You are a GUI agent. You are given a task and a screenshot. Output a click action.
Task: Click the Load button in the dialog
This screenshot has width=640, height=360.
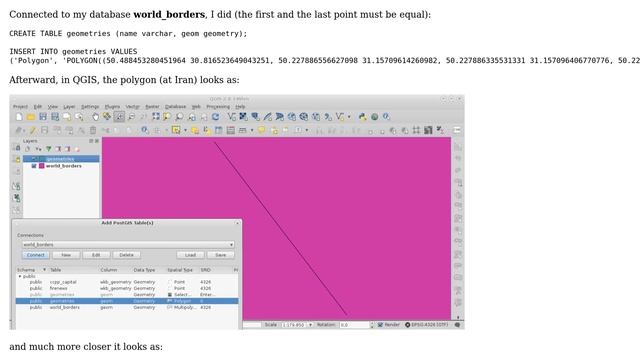(x=190, y=255)
